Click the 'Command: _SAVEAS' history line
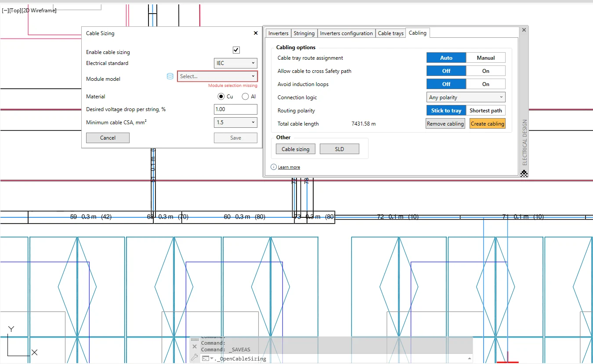Viewport: 593px width, 364px height. (x=225, y=350)
